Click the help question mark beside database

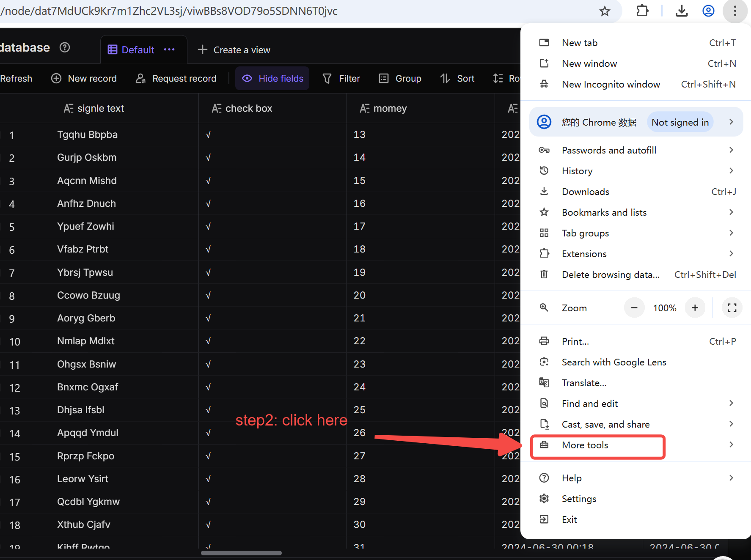point(65,47)
